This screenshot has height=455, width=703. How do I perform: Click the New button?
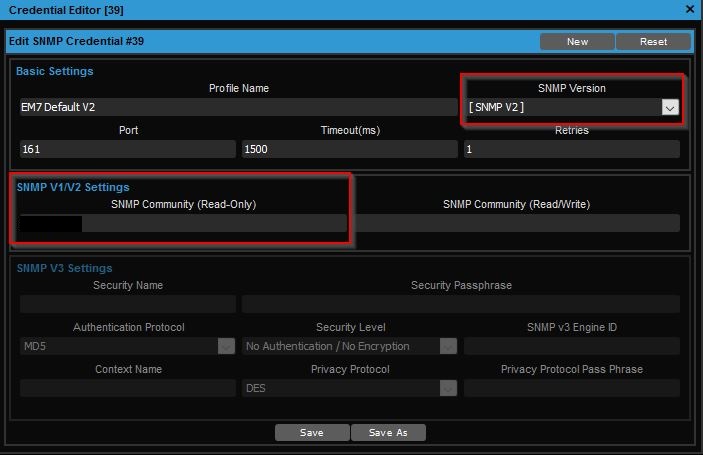577,42
